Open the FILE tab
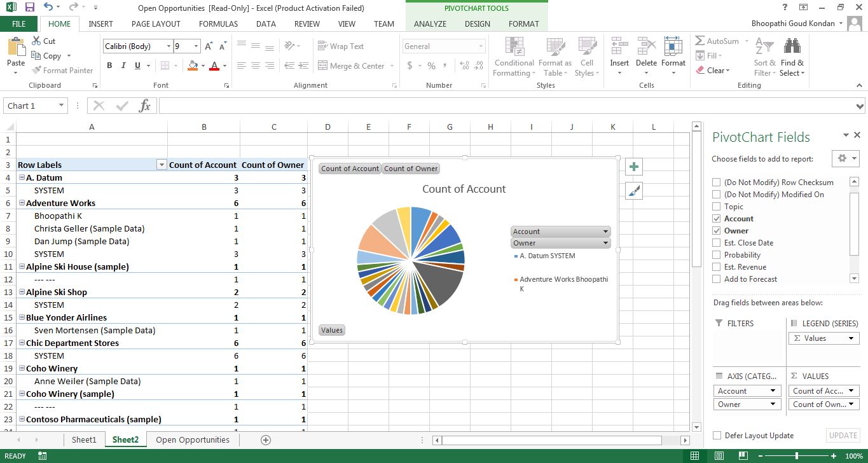 pos(19,24)
